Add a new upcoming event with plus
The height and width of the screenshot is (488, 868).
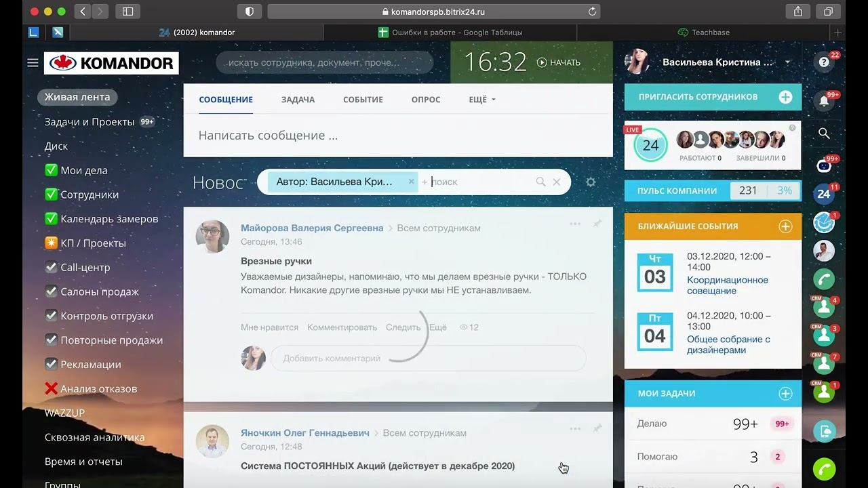tap(785, 226)
